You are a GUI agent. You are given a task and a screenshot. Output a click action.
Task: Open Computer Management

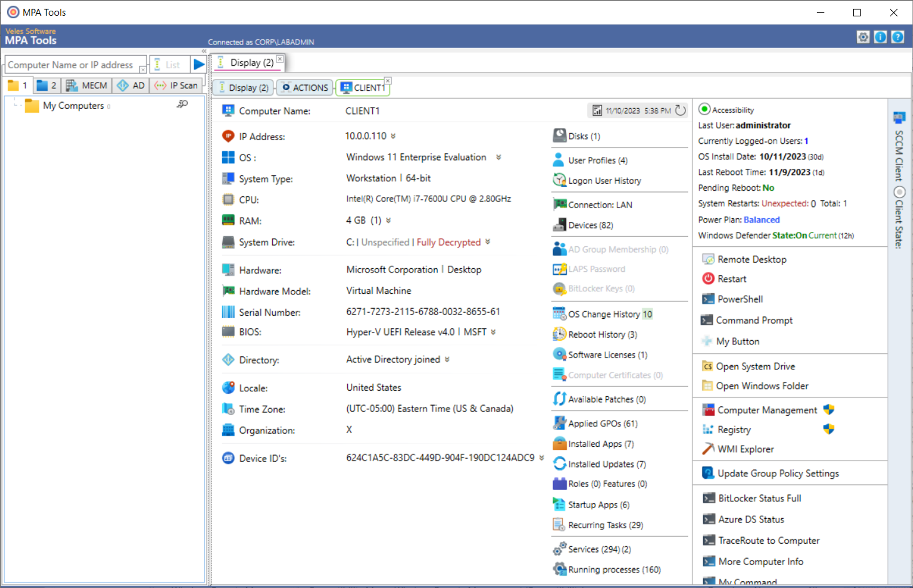pos(768,410)
